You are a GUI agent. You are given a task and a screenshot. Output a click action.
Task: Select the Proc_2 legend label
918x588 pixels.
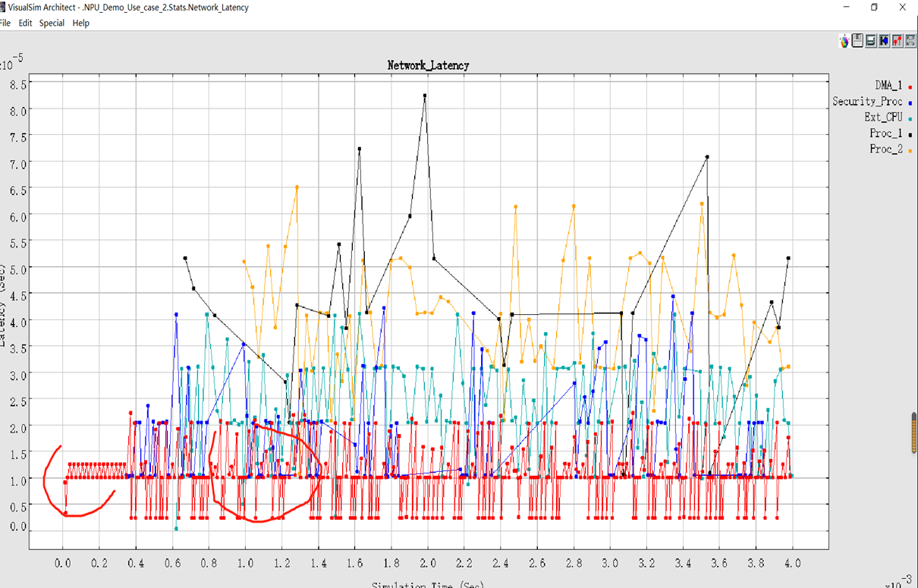pyautogui.click(x=885, y=149)
